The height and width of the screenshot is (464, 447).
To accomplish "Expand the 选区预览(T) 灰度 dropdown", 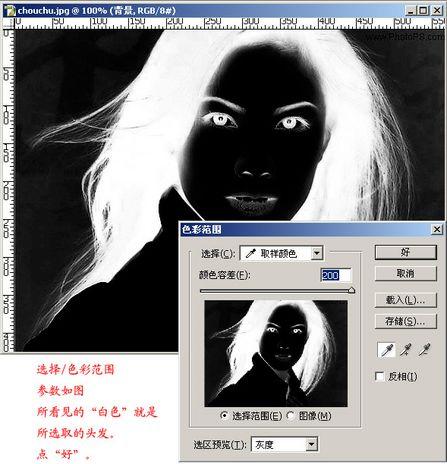I will (284, 444).
